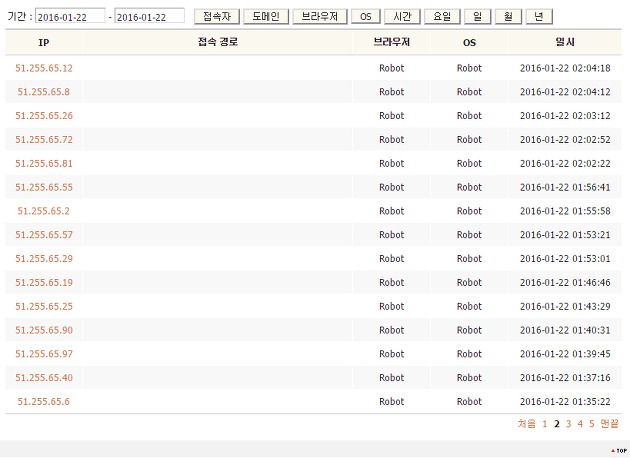Open IP 51.255.65.97 link

click(x=44, y=354)
